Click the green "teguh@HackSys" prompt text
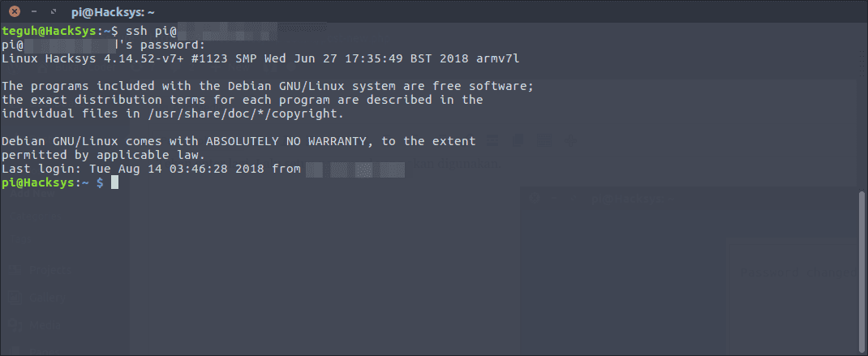The width and height of the screenshot is (868, 356). [48, 31]
